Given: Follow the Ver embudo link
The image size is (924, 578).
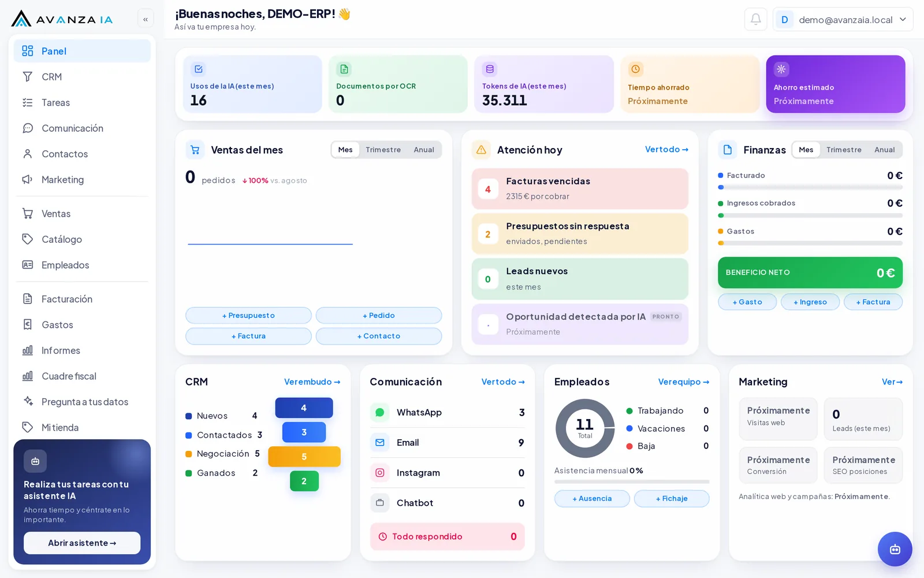Looking at the screenshot, I should (x=312, y=381).
